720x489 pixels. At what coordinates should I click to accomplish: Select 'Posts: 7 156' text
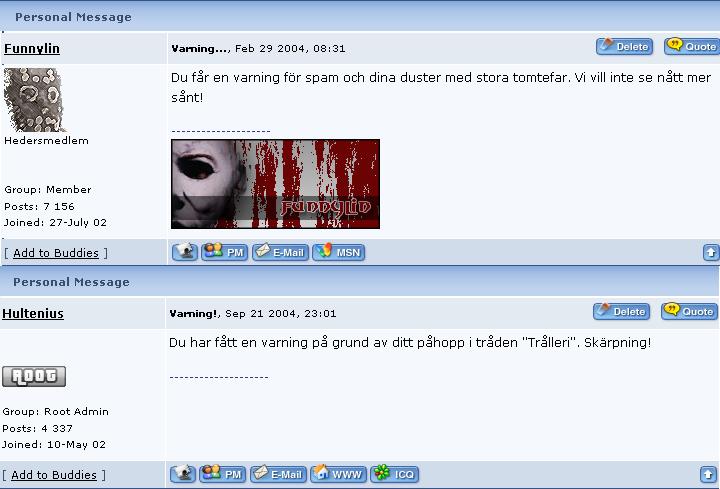click(39, 207)
